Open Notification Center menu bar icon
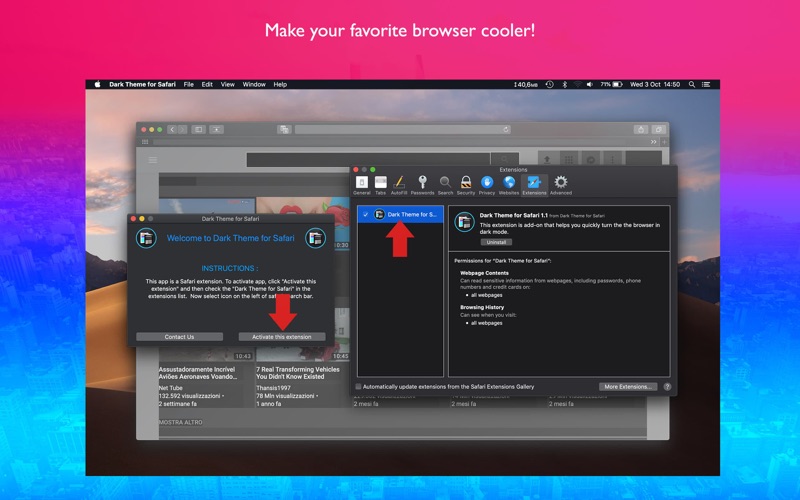800x500 pixels. [x=706, y=85]
